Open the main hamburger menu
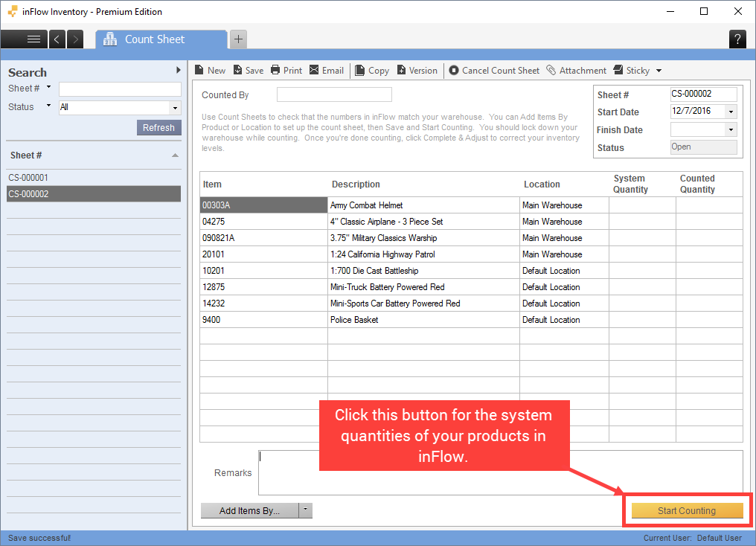Viewport: 756px width, 546px height. coord(24,39)
